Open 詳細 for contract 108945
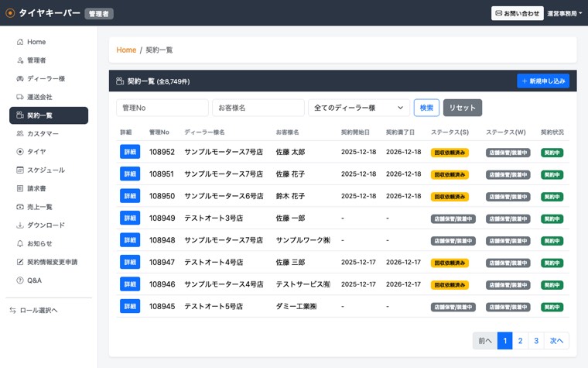 point(130,307)
